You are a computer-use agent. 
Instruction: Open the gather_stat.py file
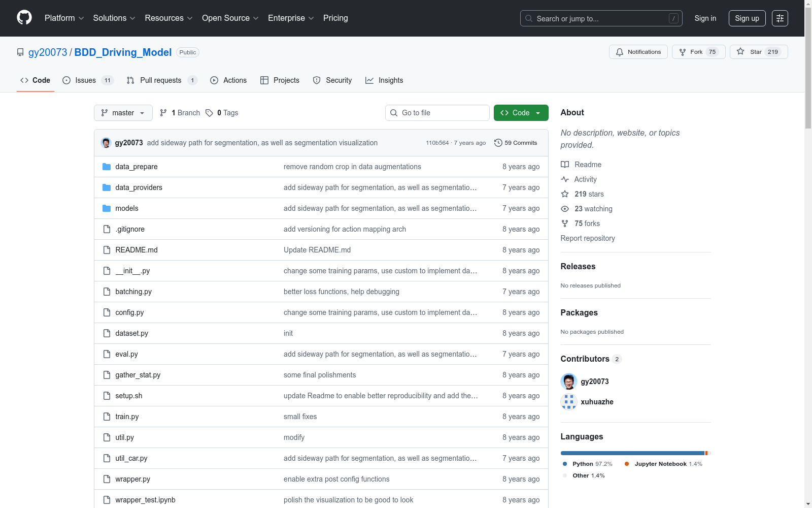pyautogui.click(x=138, y=375)
